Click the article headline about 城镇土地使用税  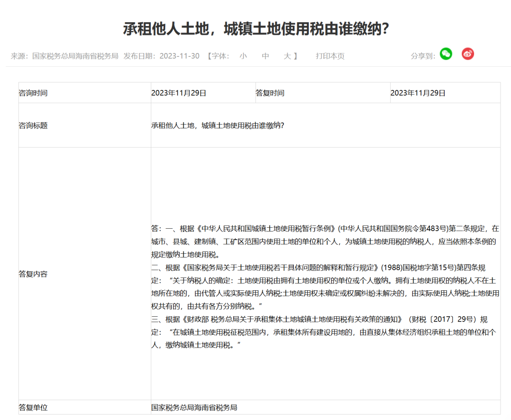click(x=255, y=29)
